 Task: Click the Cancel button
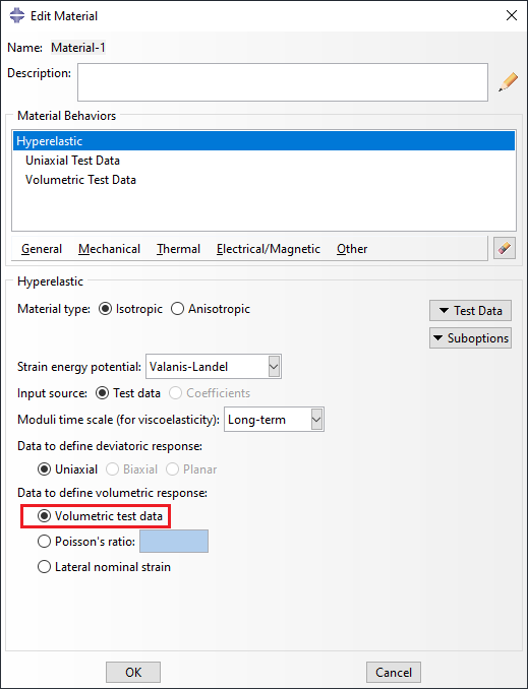pyautogui.click(x=393, y=672)
